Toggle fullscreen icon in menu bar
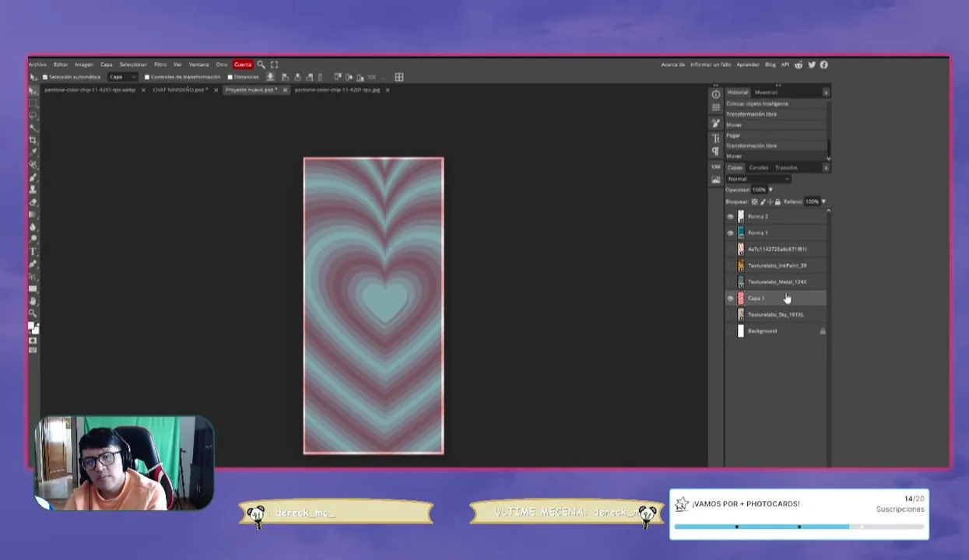 tap(274, 65)
